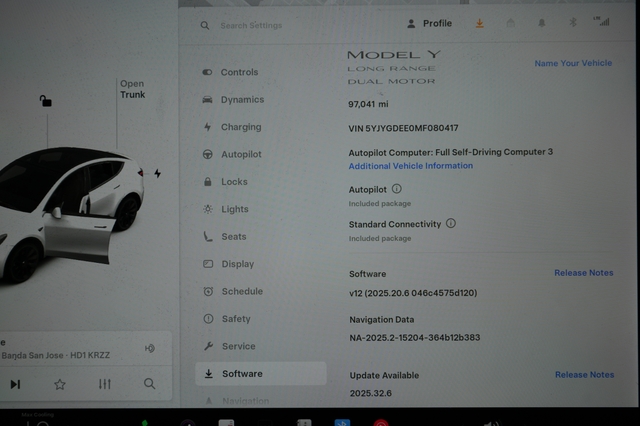Tap the orange software download icon

click(480, 23)
